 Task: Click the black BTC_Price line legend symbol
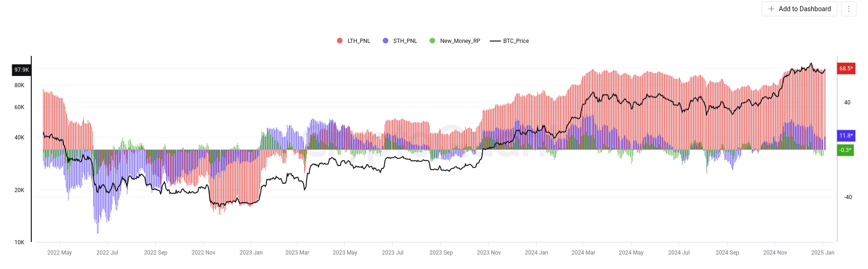click(496, 41)
